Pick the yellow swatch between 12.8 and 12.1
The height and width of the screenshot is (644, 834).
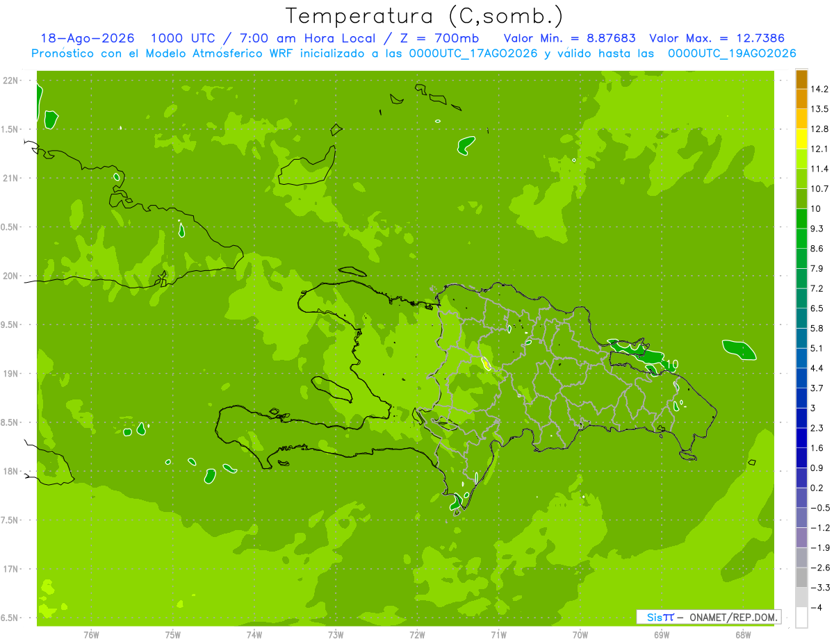coord(801,139)
